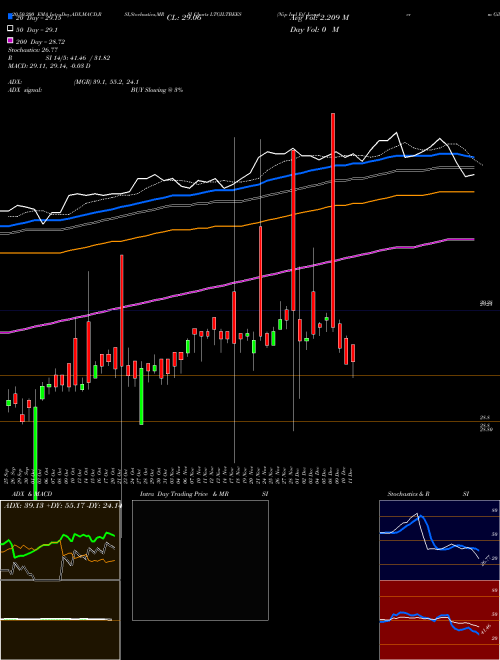Open the blue-background Stochastics mini chart
This screenshot has height=660, width=500.
439,540
